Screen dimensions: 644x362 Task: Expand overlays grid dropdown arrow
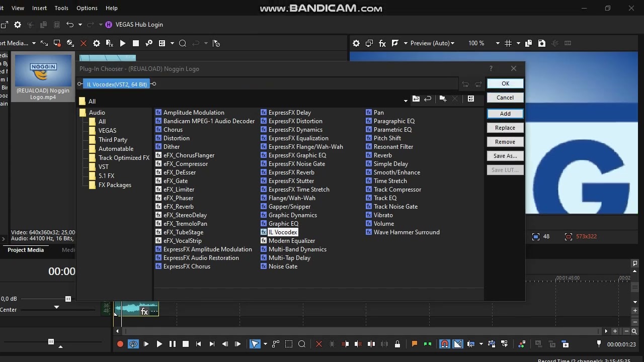click(518, 43)
